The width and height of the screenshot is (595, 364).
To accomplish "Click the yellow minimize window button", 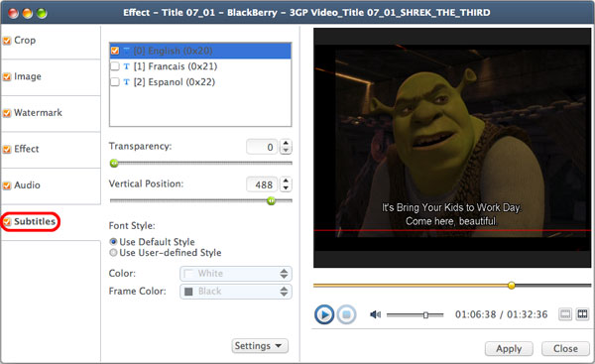I will [x=28, y=13].
